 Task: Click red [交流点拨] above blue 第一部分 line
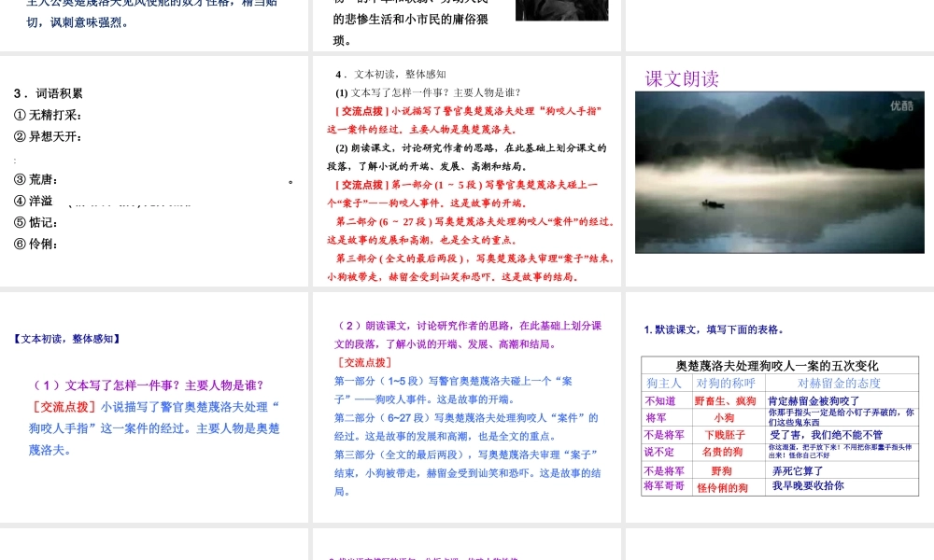point(364,362)
